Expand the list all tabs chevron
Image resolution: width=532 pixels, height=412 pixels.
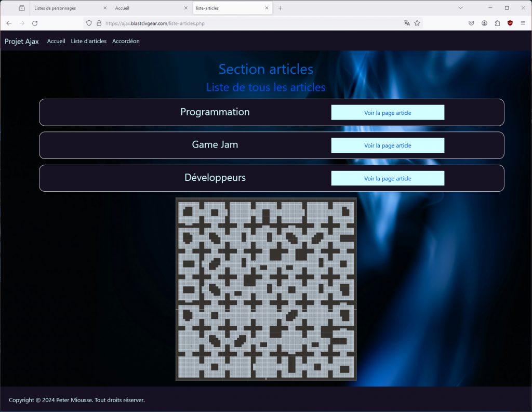coord(460,8)
